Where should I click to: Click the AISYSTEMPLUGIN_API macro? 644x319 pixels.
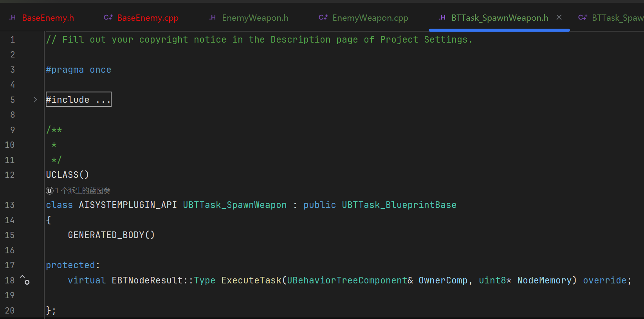(x=128, y=205)
